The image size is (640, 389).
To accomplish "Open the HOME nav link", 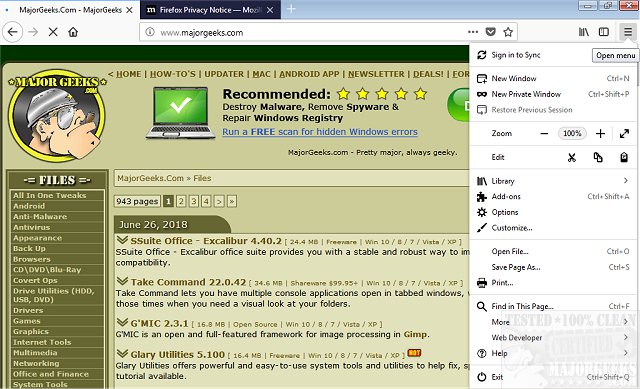I will coord(129,74).
